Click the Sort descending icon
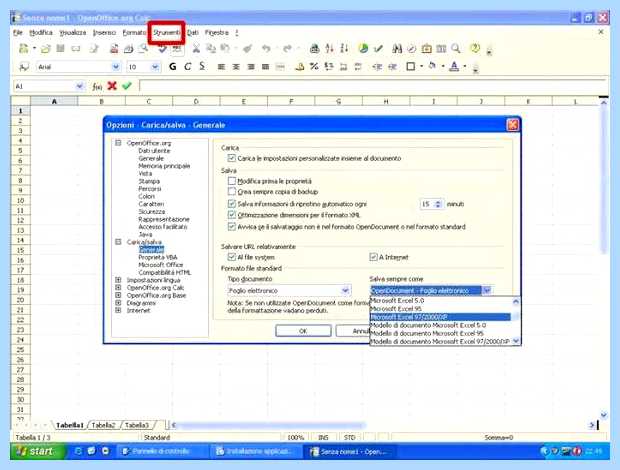 pos(344,49)
